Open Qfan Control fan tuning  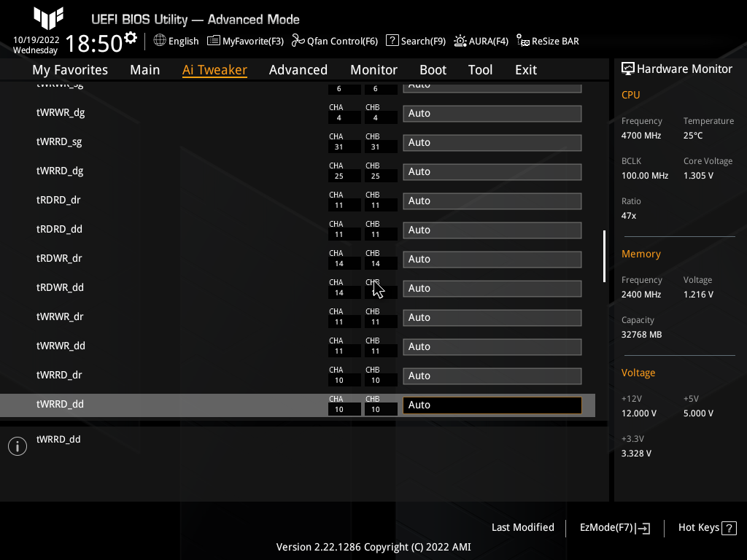pos(334,41)
